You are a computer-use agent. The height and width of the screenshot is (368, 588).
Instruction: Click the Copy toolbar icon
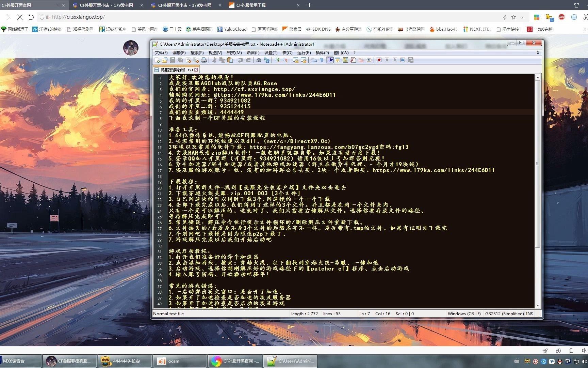(x=222, y=60)
